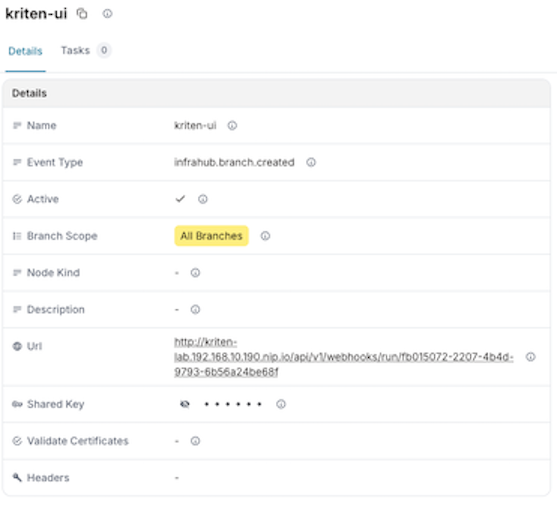Click the Validate Certificates label

[x=77, y=441]
